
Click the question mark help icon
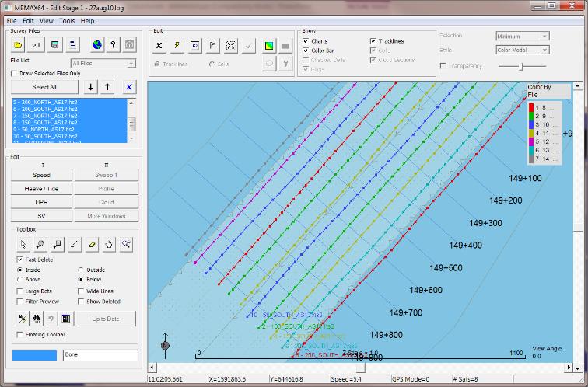pyautogui.click(x=114, y=45)
